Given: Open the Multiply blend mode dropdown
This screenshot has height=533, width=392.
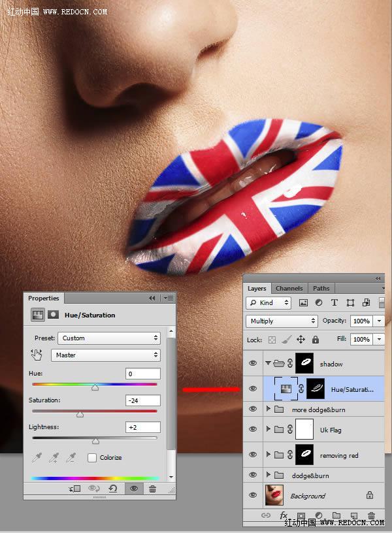Looking at the screenshot, I should pyautogui.click(x=282, y=321).
